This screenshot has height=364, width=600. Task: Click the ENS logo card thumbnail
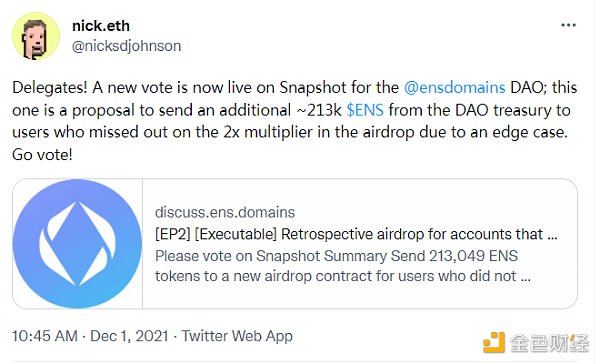click(x=78, y=244)
